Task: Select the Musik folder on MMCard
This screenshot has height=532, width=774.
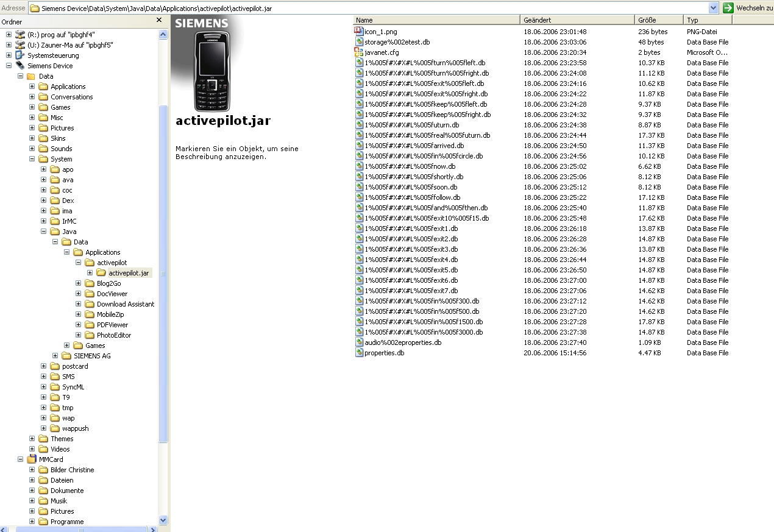Action: [x=59, y=501]
